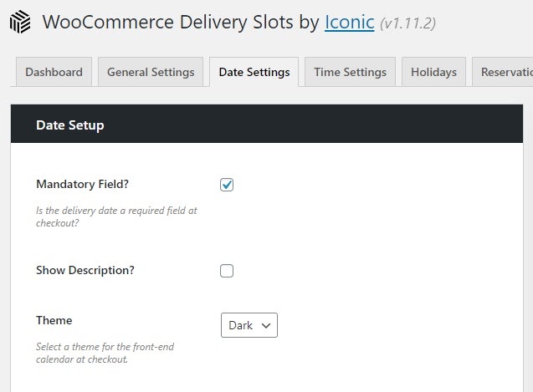Switch to the Dashboard tab

point(54,72)
